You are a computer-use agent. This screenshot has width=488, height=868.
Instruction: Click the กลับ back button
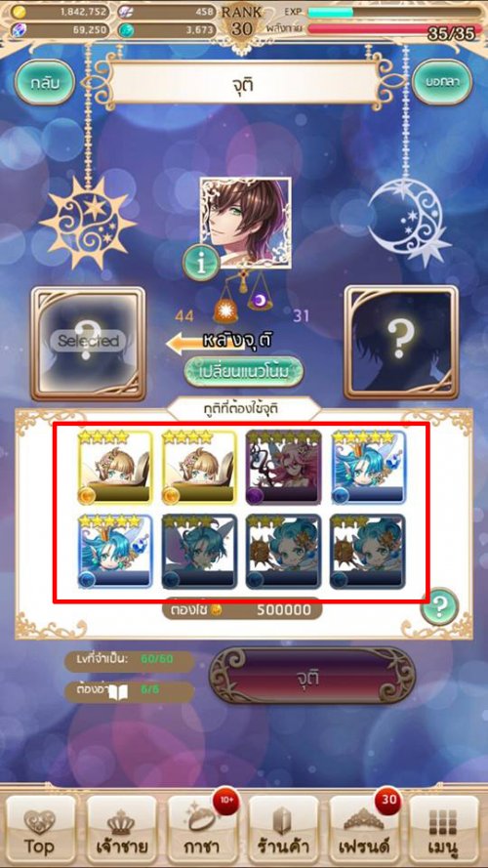[45, 82]
